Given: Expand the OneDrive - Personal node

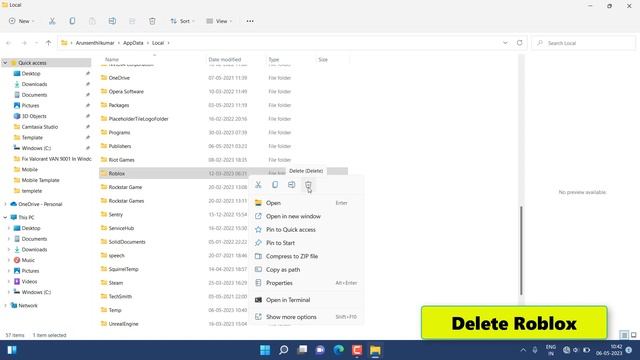Looking at the screenshot, I should (x=5, y=204).
